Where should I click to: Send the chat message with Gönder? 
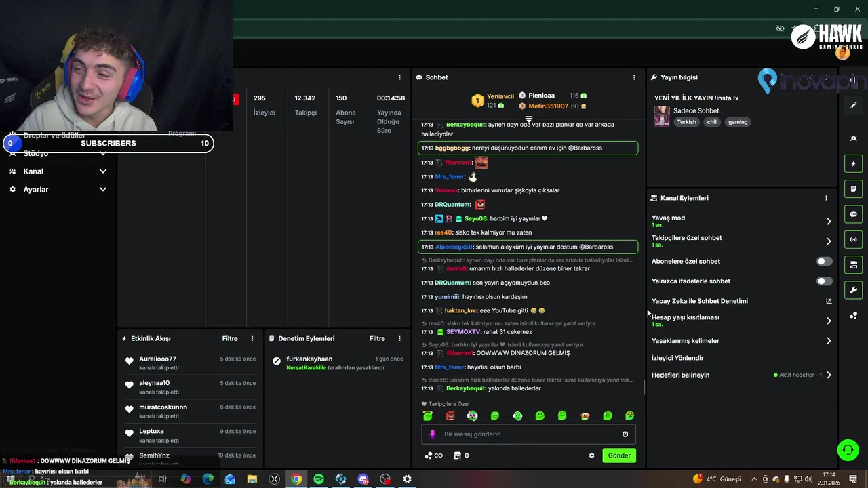click(x=619, y=455)
